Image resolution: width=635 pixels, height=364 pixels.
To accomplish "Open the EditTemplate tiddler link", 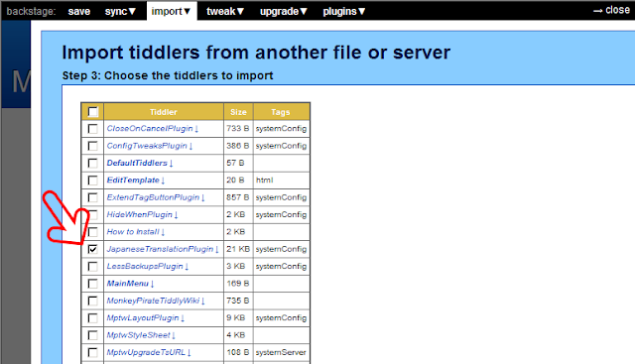I will pos(136,181).
